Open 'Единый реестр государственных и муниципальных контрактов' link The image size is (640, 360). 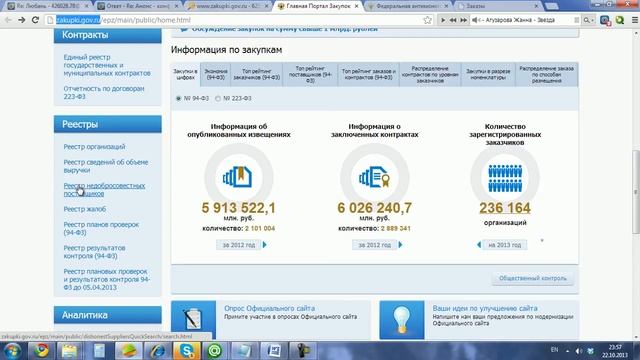[107, 65]
